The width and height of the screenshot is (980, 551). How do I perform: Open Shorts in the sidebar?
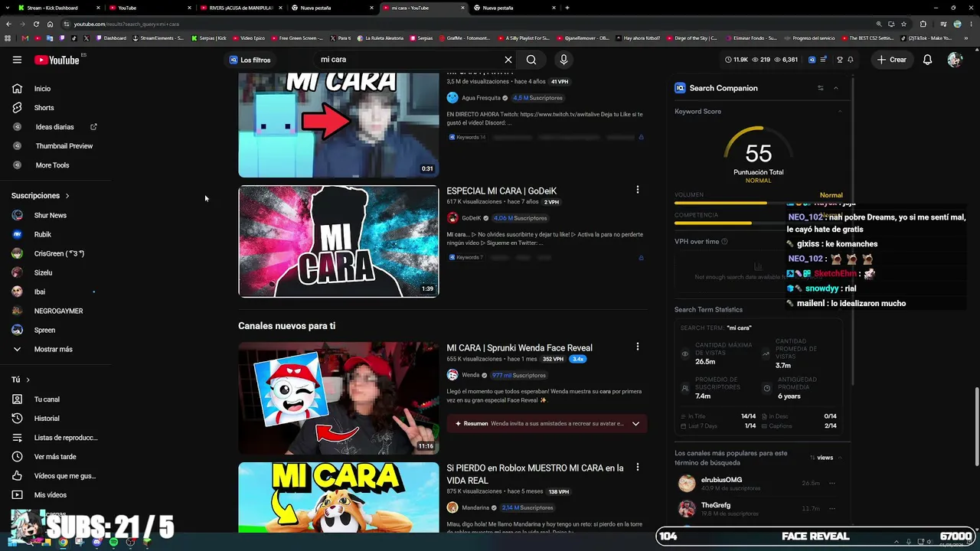(x=44, y=108)
